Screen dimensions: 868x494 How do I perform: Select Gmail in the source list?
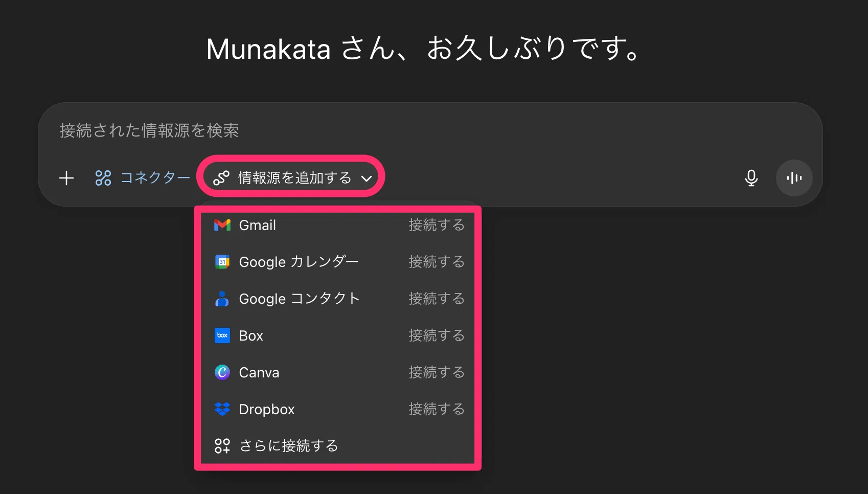[x=258, y=225]
